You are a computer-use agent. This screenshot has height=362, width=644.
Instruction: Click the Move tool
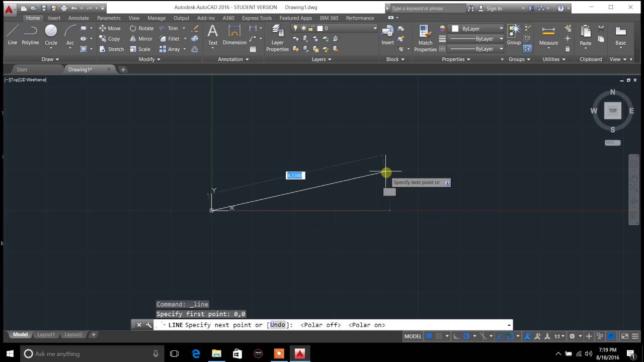click(110, 28)
